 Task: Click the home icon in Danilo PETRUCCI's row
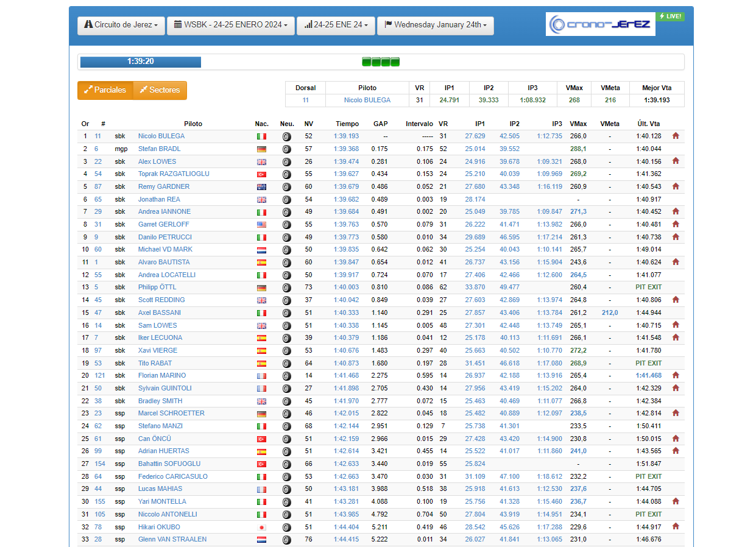tap(675, 237)
